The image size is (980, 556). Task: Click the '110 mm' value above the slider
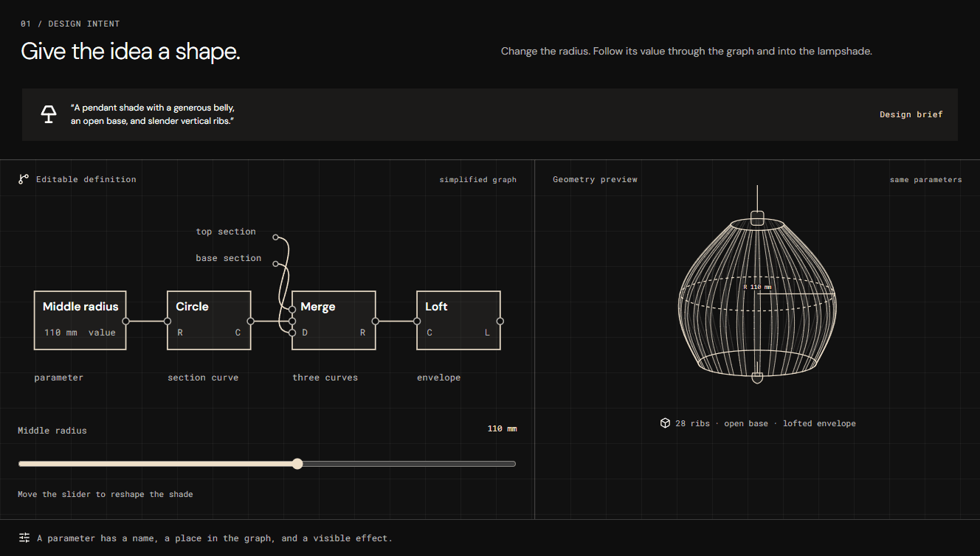point(503,428)
